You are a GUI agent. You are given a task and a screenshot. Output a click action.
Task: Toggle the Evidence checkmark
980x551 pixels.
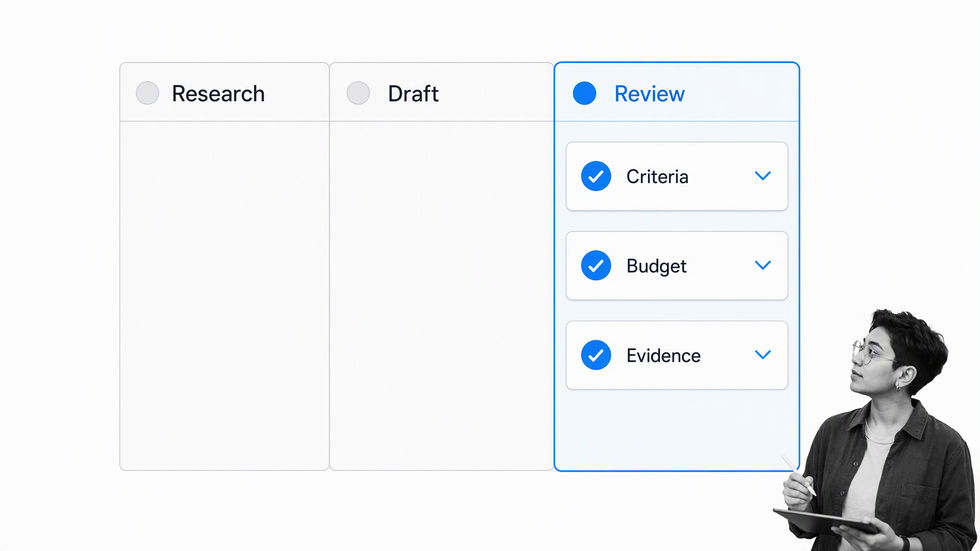pyautogui.click(x=596, y=355)
